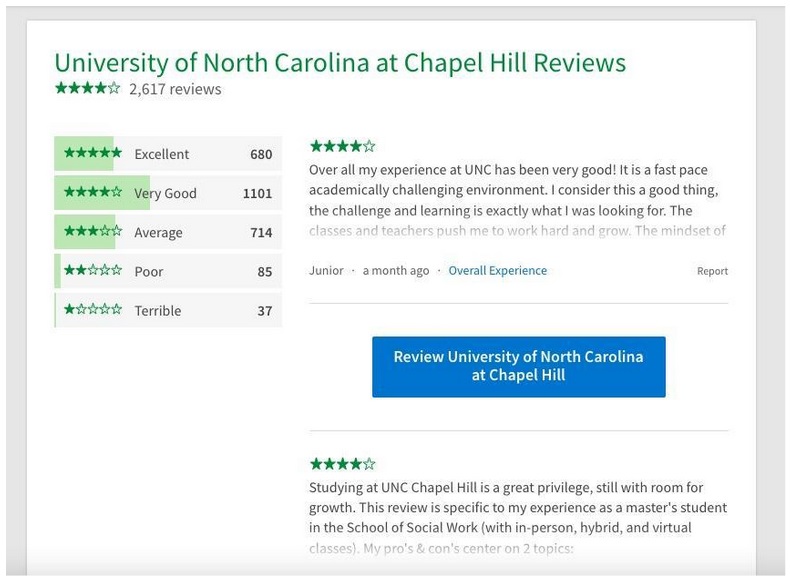This screenshot has width=790, height=586.
Task: Click the first review's four-star rating
Action: [x=342, y=146]
